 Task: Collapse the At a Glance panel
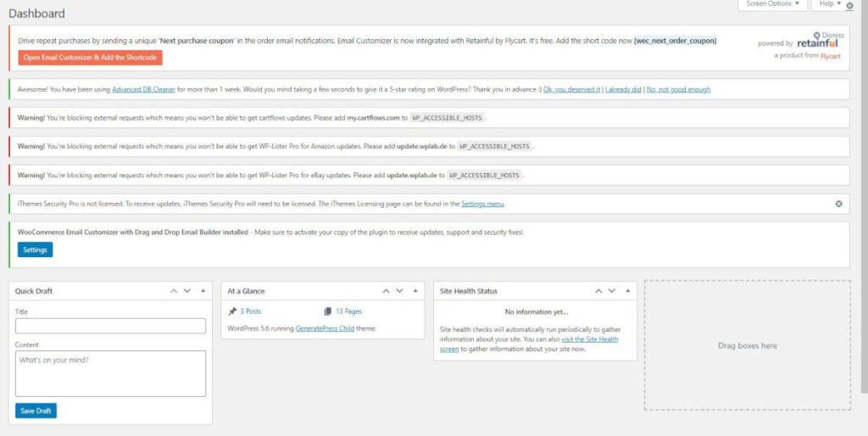[415, 291]
